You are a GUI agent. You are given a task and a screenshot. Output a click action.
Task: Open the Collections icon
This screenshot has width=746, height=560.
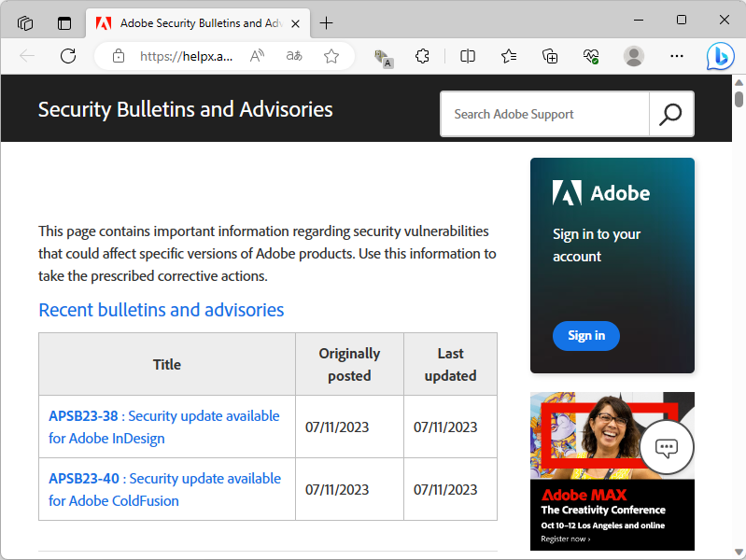tap(550, 56)
